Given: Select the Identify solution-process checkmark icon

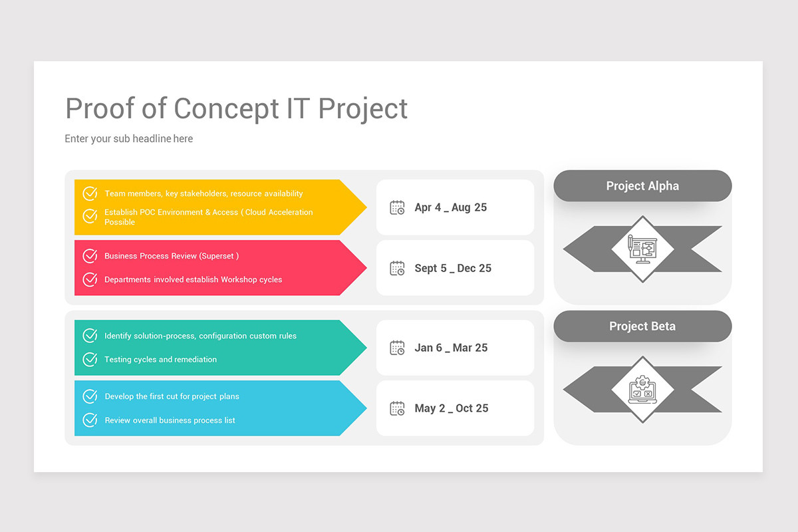Looking at the screenshot, I should click(x=90, y=336).
